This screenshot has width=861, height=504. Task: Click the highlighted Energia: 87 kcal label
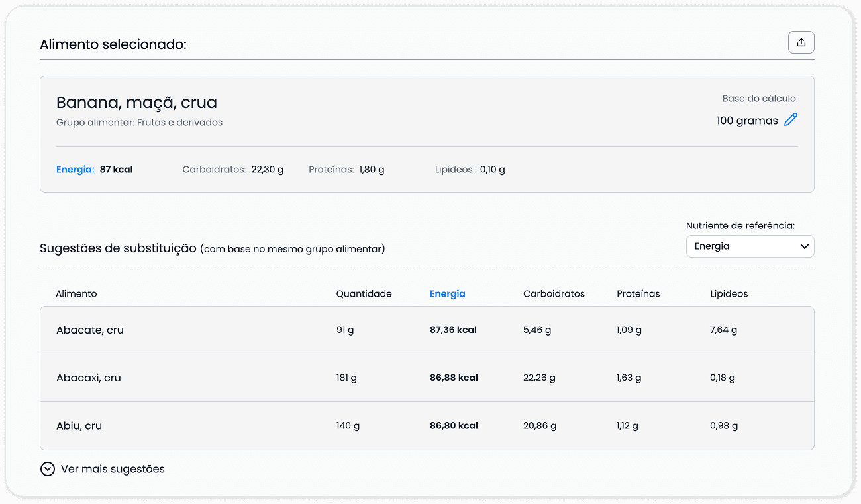point(93,169)
